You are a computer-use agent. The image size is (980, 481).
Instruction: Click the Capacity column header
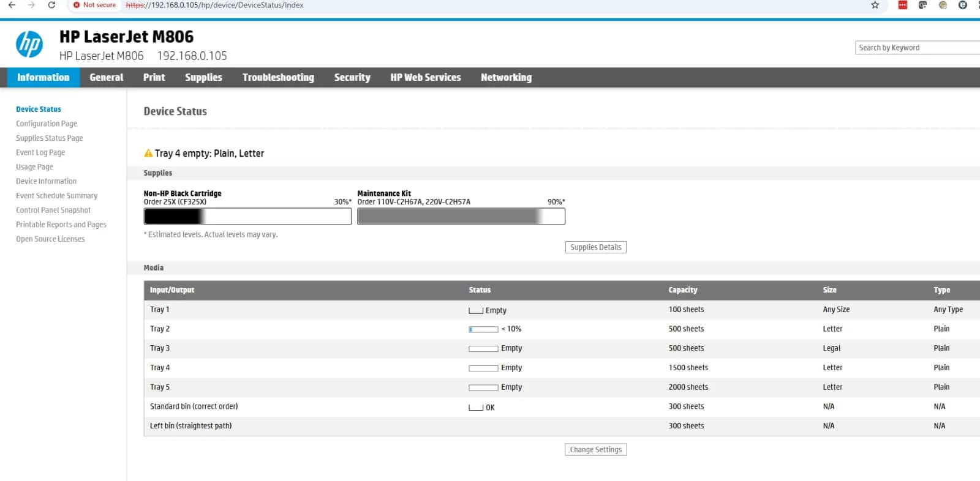tap(683, 290)
